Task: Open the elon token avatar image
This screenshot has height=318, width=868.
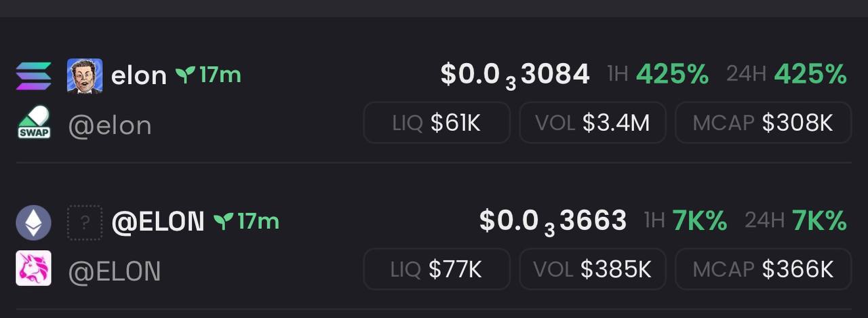Action: tap(85, 75)
